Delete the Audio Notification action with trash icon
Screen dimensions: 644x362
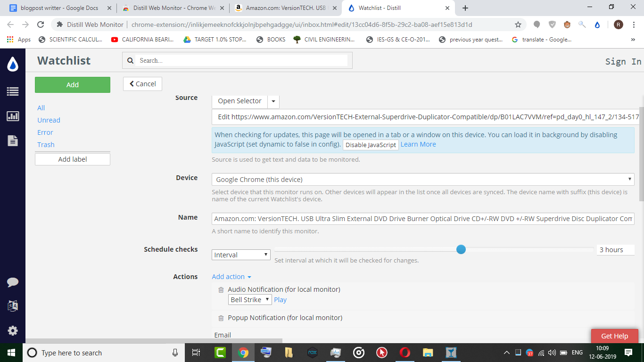(x=221, y=290)
